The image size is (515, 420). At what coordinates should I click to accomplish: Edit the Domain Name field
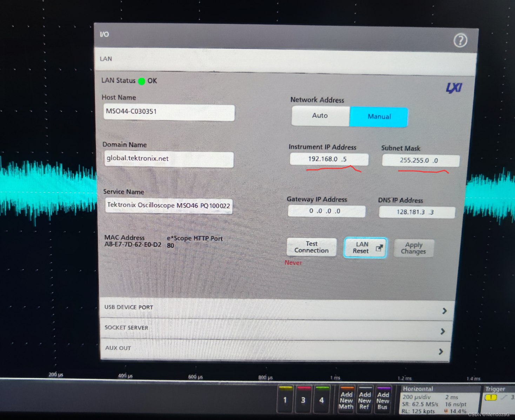[169, 159]
